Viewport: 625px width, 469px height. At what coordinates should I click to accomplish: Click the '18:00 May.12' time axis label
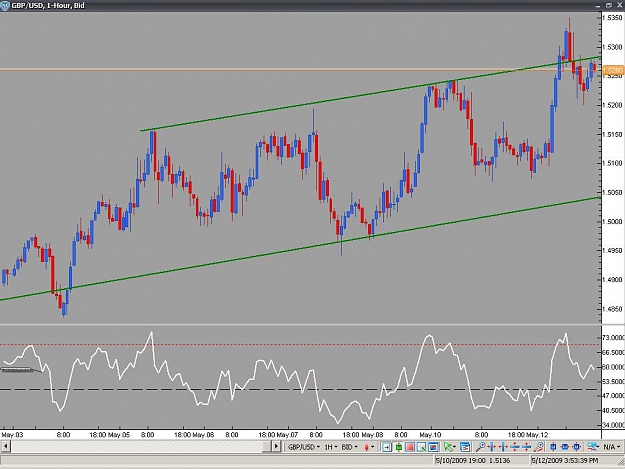[529, 434]
